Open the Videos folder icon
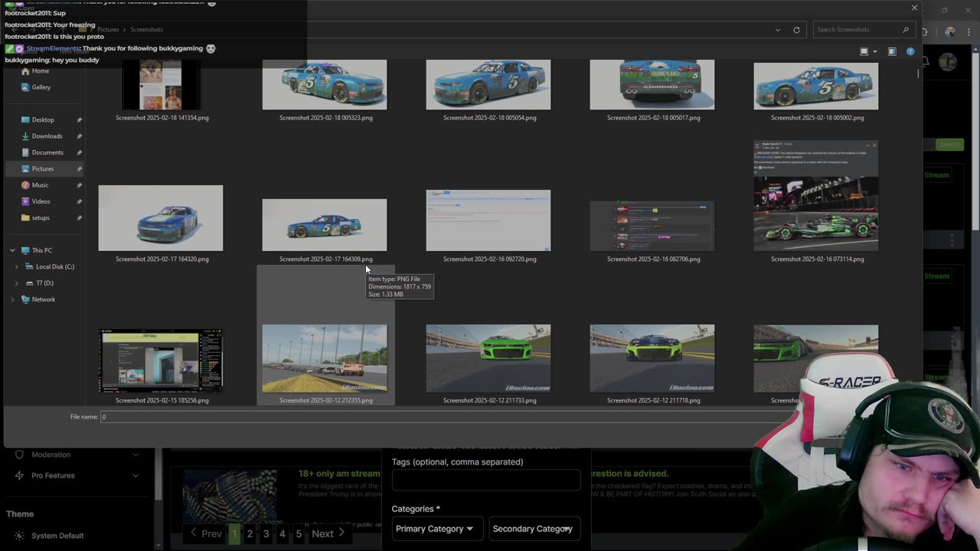 coord(25,201)
